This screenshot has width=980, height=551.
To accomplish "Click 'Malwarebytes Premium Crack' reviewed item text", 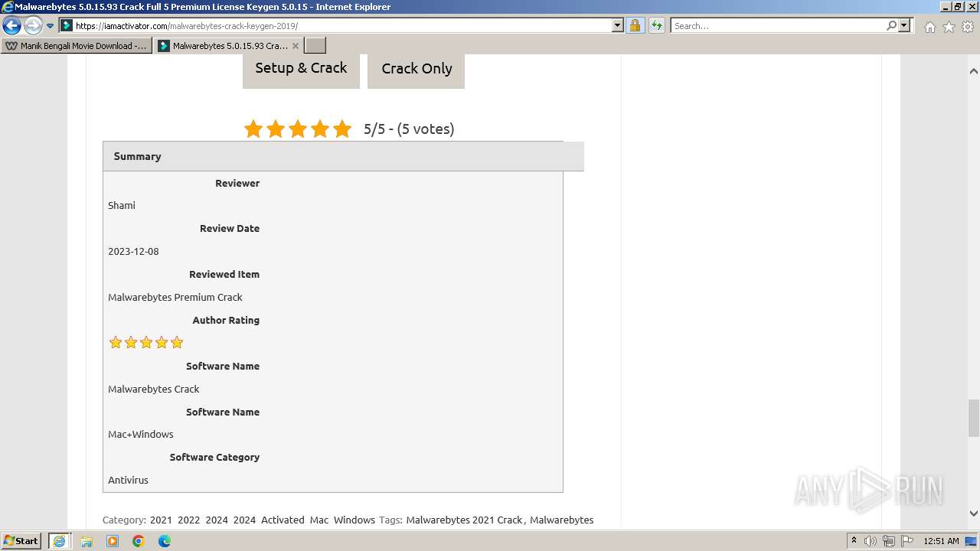I will click(x=175, y=297).
